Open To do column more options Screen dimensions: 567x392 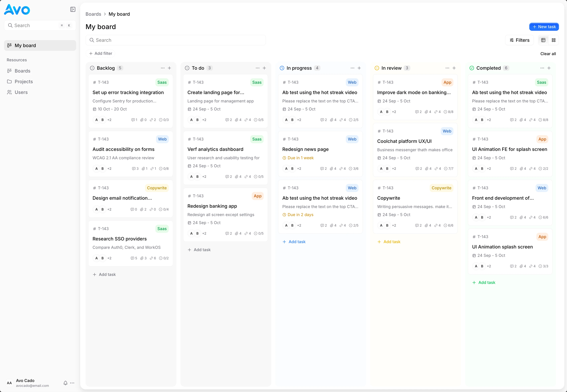pyautogui.click(x=258, y=68)
